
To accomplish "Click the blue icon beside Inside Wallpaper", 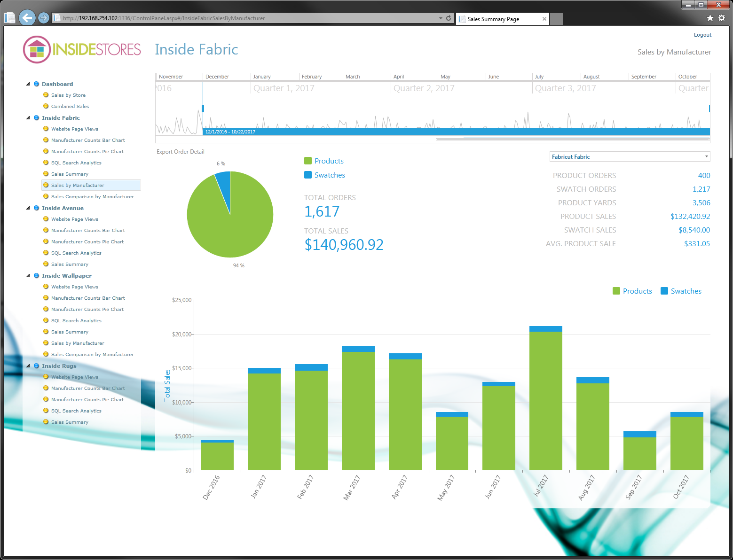I will 36,276.
